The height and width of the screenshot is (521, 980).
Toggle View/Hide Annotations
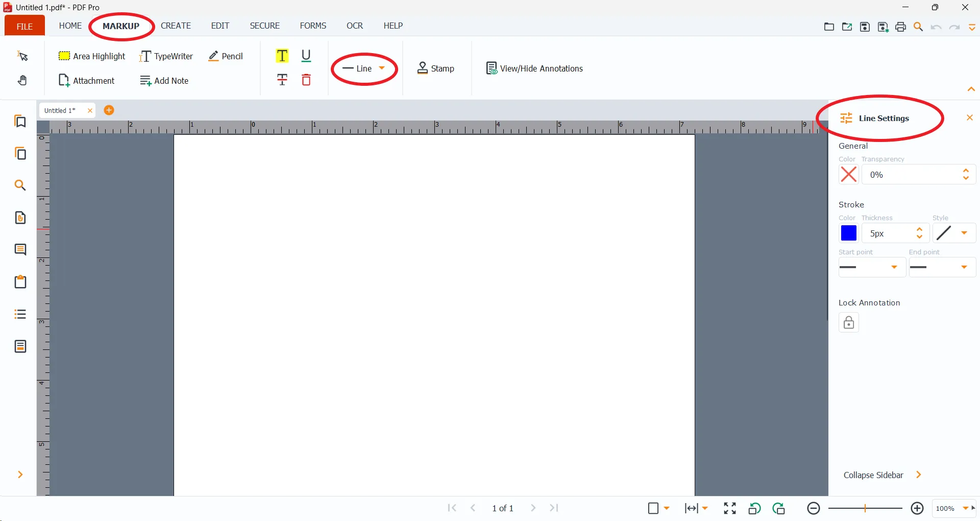pyautogui.click(x=534, y=68)
